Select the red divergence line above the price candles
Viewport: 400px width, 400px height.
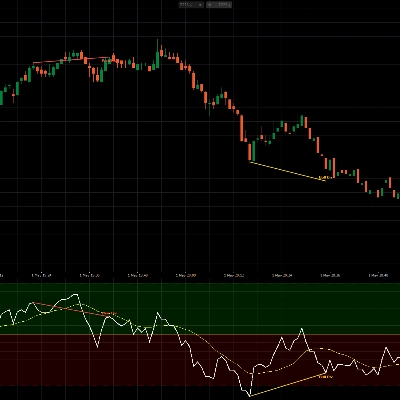click(71, 60)
